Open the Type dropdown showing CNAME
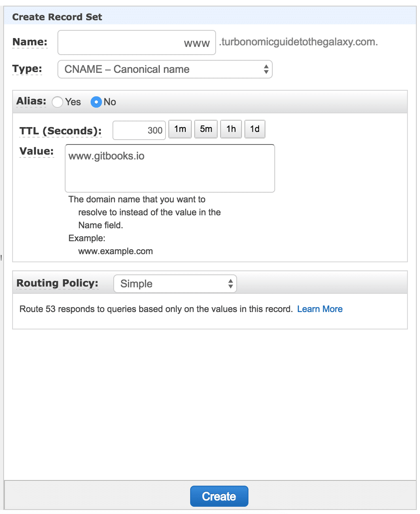420x514 pixels. tap(165, 69)
